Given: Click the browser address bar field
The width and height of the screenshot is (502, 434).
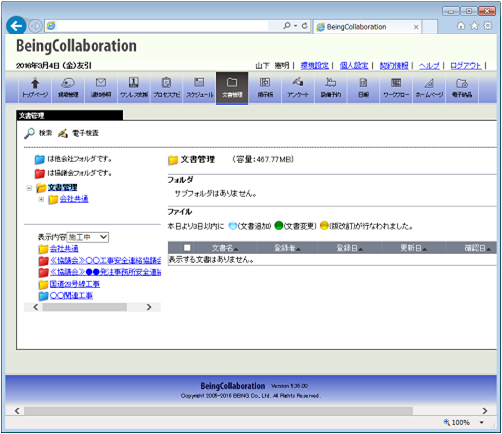Looking at the screenshot, I should click(x=162, y=26).
